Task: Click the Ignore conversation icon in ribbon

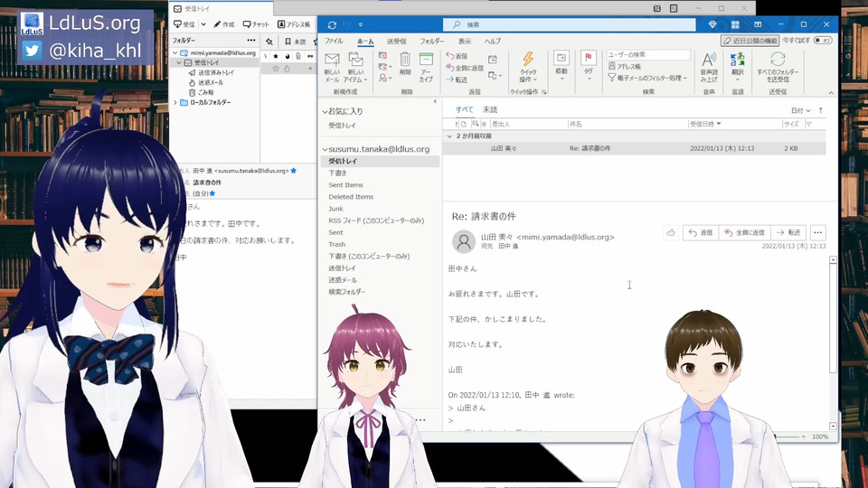Action: pos(382,55)
